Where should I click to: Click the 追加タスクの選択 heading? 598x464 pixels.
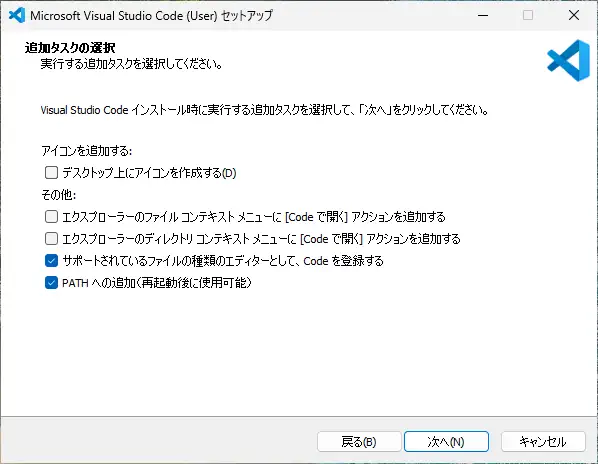[x=70, y=48]
